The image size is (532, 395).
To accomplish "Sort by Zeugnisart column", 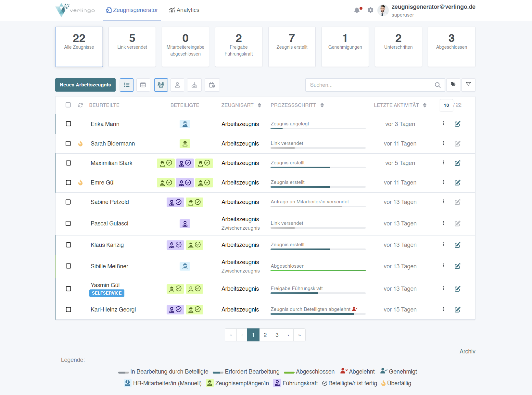I will (x=259, y=105).
